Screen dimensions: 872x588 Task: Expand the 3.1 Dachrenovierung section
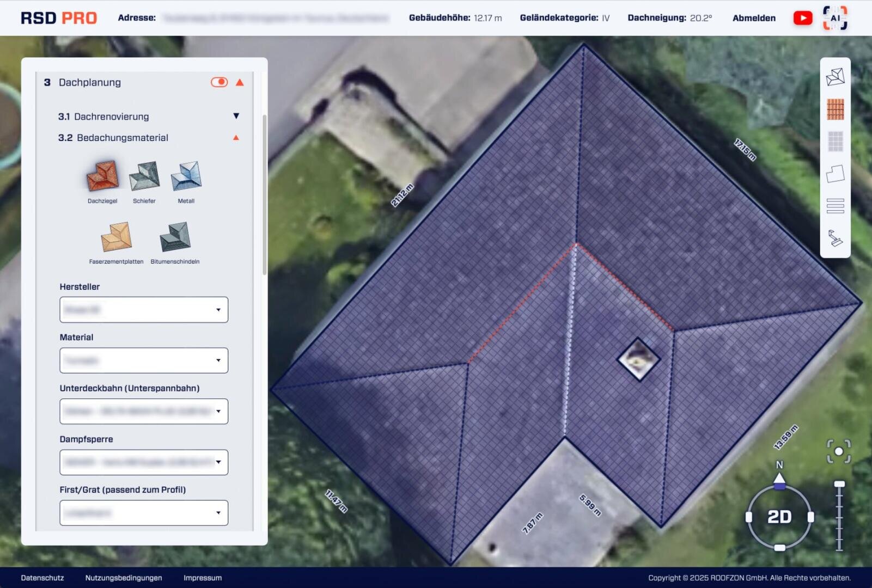coord(236,115)
